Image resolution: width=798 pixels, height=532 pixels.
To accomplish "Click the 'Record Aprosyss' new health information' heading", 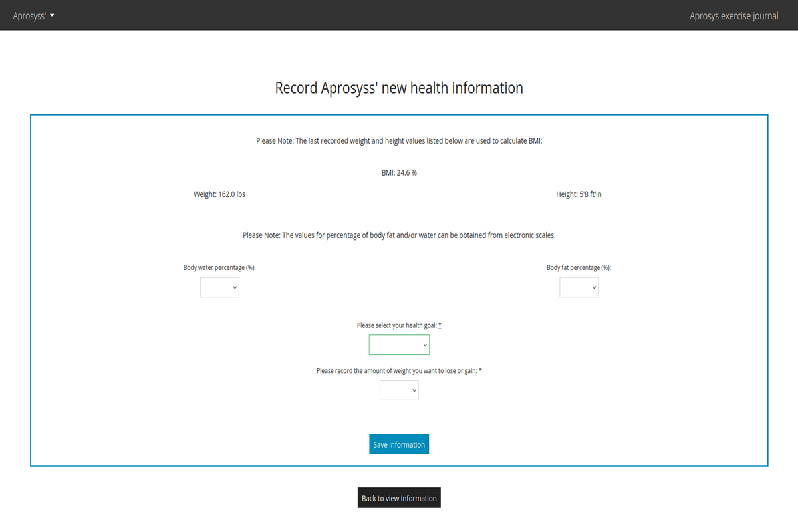I will (x=399, y=88).
